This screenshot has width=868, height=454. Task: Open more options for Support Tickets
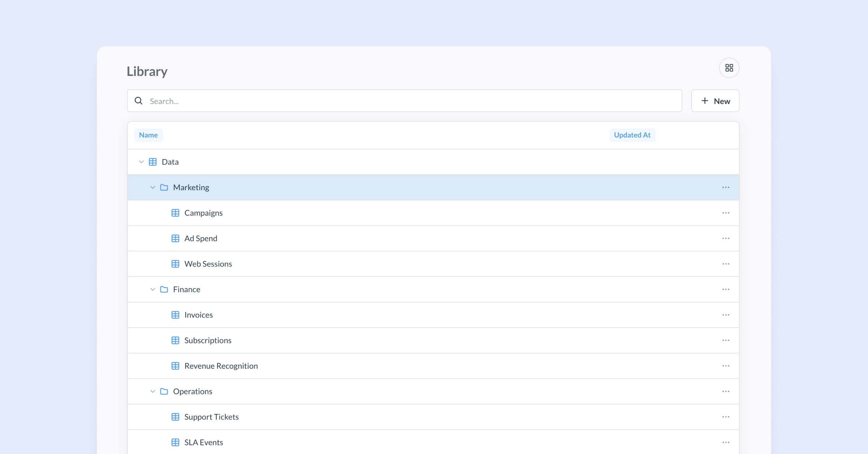[726, 417]
